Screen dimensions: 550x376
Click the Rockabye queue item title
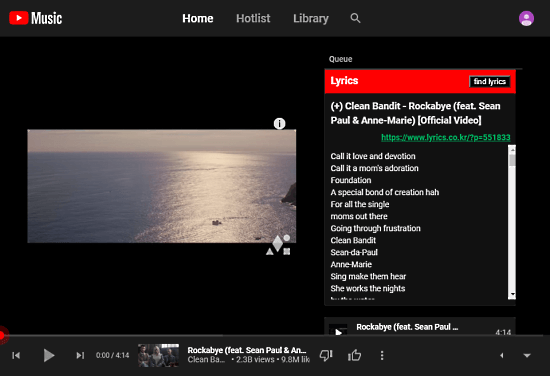[407, 327]
